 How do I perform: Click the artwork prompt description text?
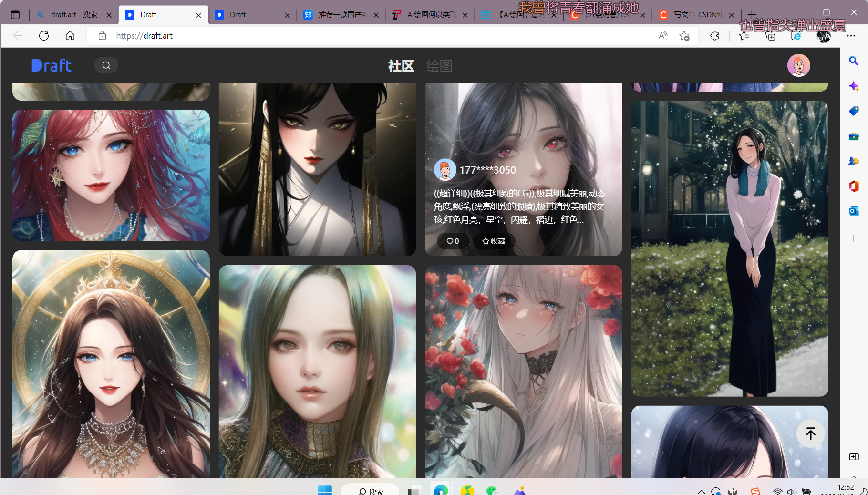pos(519,206)
